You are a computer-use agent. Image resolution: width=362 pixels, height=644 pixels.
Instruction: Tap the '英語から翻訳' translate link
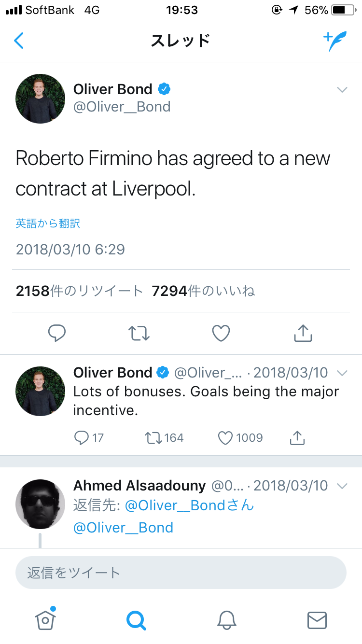point(48,223)
